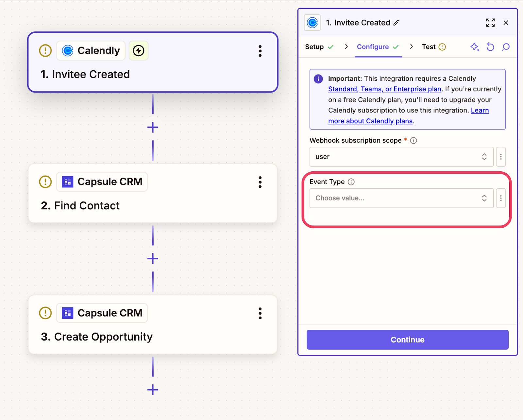Open options menu next to Event Type field
523x420 pixels.
pyautogui.click(x=501, y=198)
